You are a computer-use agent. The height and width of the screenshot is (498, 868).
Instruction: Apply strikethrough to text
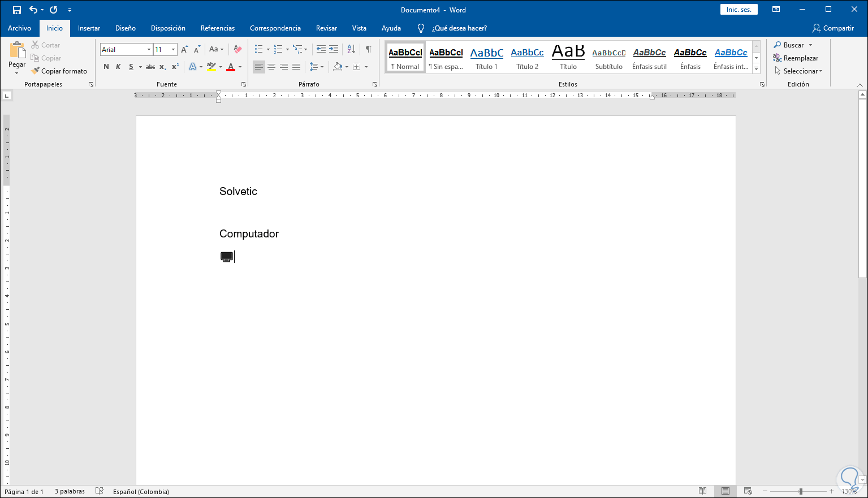tap(150, 67)
